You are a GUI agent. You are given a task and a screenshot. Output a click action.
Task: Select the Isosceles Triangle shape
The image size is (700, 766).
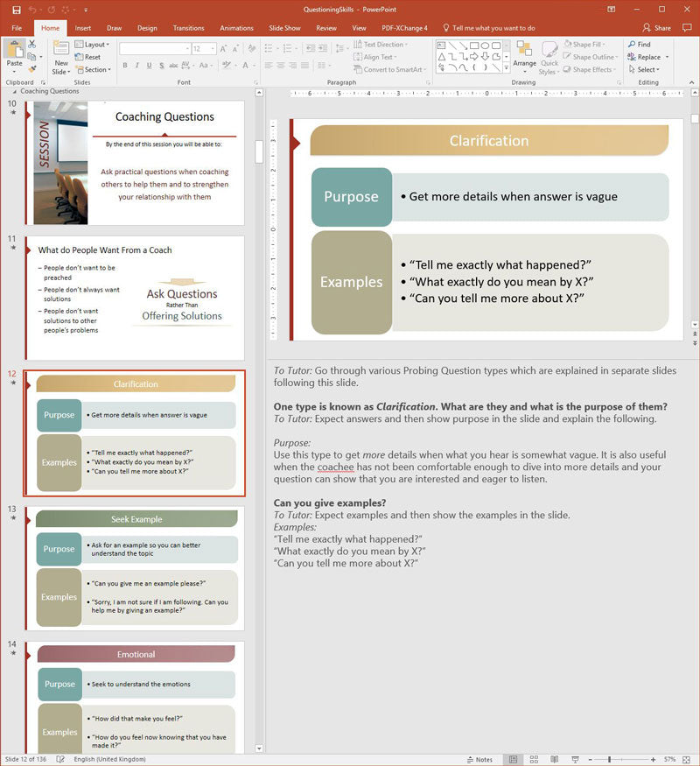pyautogui.click(x=441, y=57)
